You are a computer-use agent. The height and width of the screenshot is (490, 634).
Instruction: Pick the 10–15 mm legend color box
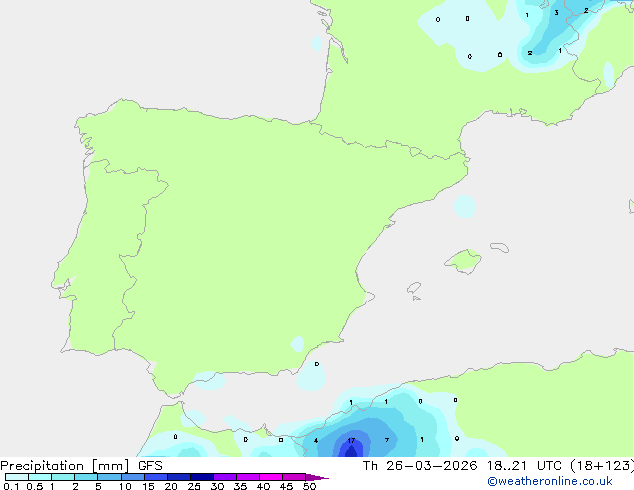coord(132,477)
